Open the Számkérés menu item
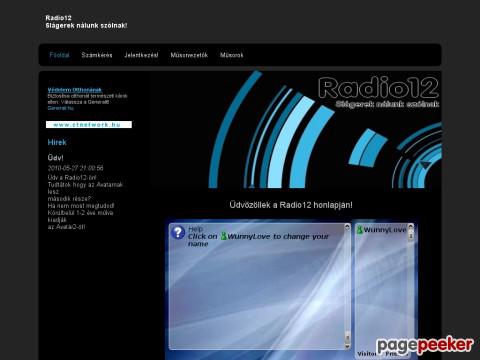The image size is (480, 360). pyautogui.click(x=97, y=55)
